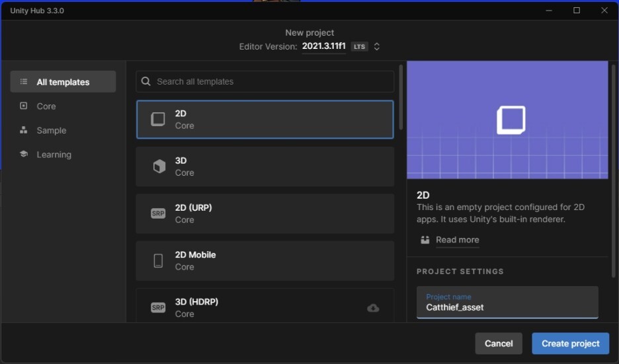Screen dimensions: 619x364
Task: Click editor version 2021.3.11f1
Action: [x=323, y=46]
